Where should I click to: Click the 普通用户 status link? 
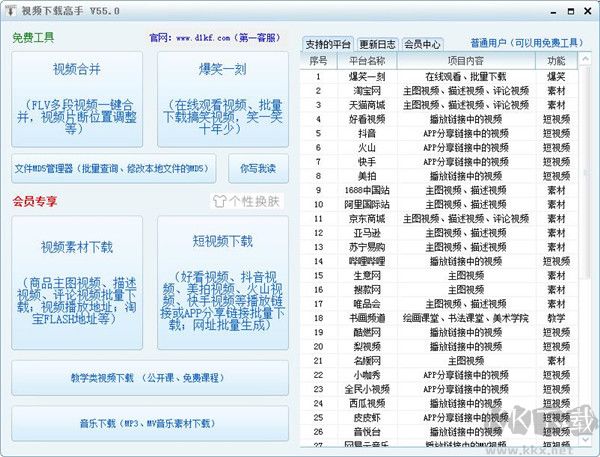[x=527, y=43]
